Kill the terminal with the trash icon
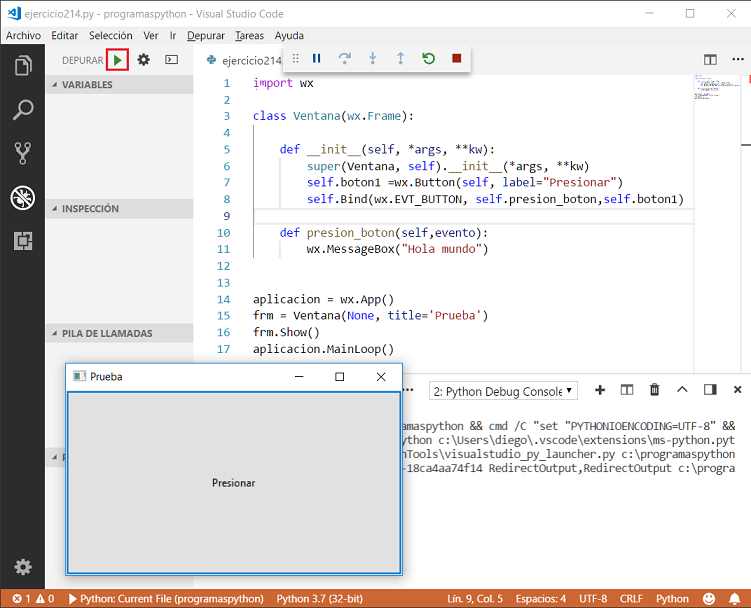Screen dimensions: 751x608 [654, 390]
